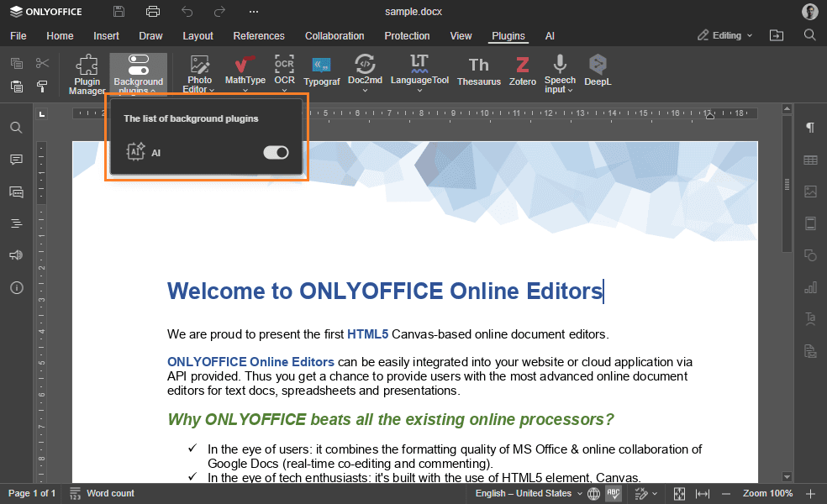Click Page 1 of 1 indicator
The height and width of the screenshot is (504, 827).
(x=32, y=493)
